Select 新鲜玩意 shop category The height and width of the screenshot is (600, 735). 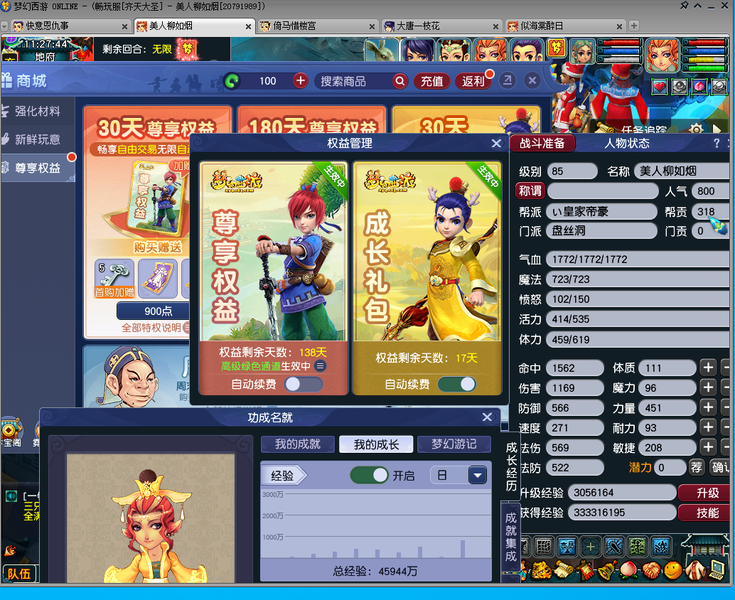point(38,140)
